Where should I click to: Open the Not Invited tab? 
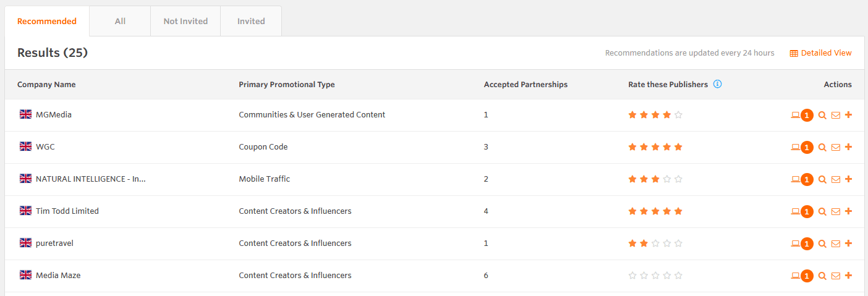click(185, 21)
